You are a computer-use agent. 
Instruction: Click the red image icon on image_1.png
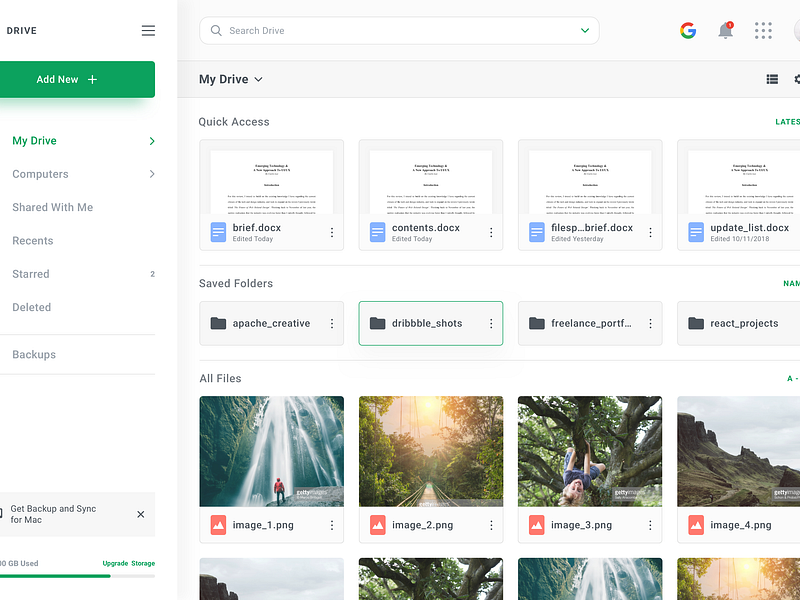tap(218, 524)
